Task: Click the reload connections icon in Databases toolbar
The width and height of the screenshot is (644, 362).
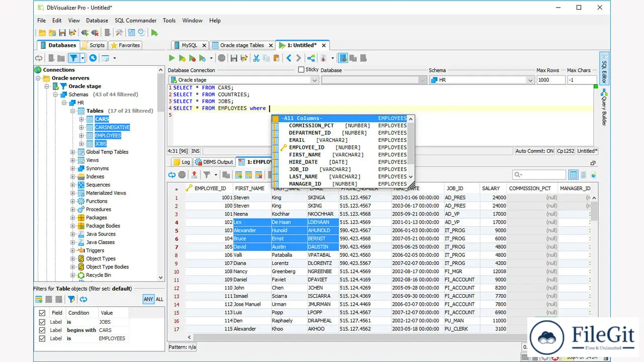Action: pyautogui.click(x=39, y=58)
